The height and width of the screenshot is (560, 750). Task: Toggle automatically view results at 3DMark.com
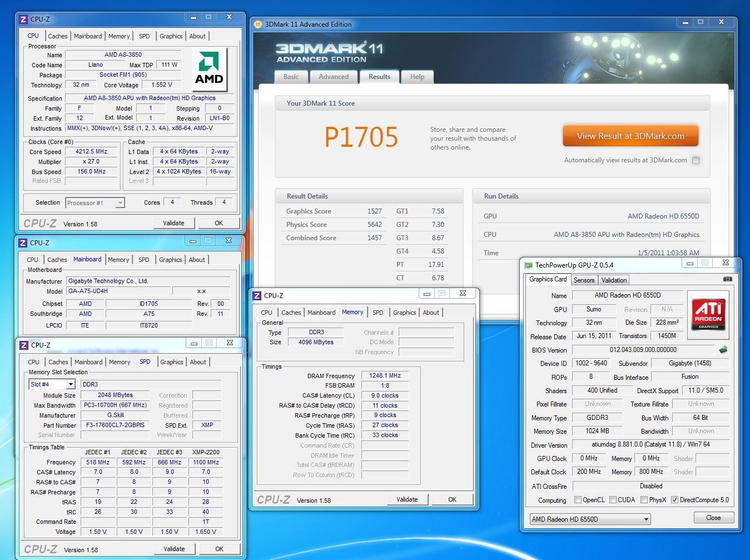click(x=696, y=160)
